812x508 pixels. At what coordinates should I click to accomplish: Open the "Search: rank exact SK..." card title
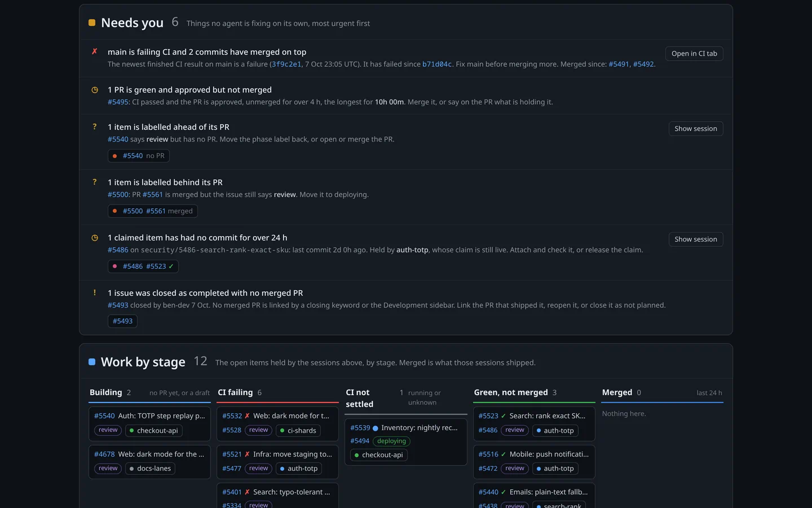click(x=548, y=416)
